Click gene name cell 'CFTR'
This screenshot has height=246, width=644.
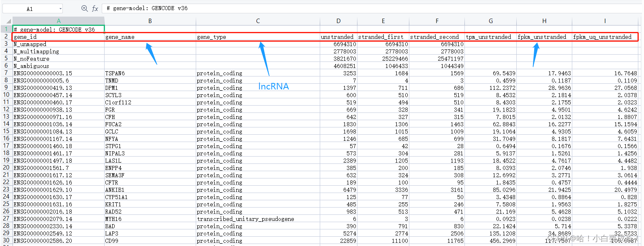150,182
